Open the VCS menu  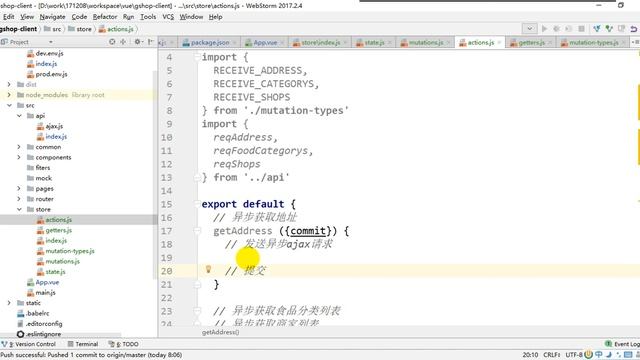168,17
